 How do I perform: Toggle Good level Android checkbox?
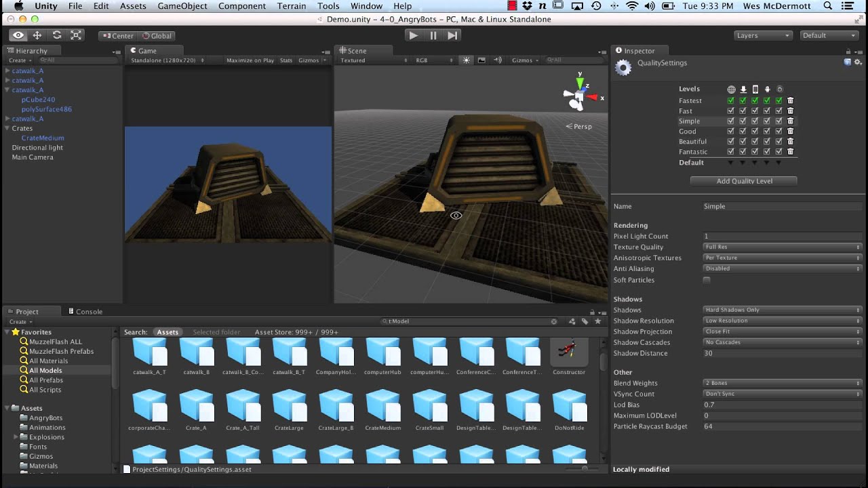point(767,131)
